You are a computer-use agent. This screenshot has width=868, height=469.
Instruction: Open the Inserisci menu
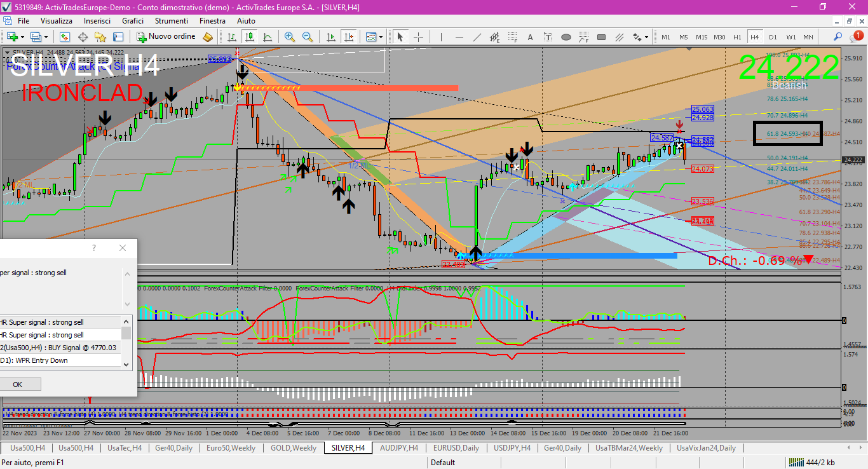97,21
